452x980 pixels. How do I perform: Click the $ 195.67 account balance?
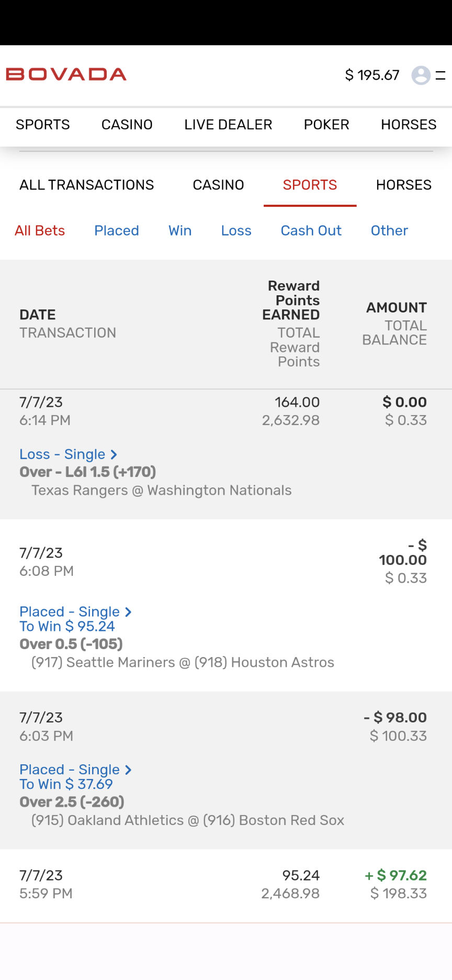(x=372, y=75)
